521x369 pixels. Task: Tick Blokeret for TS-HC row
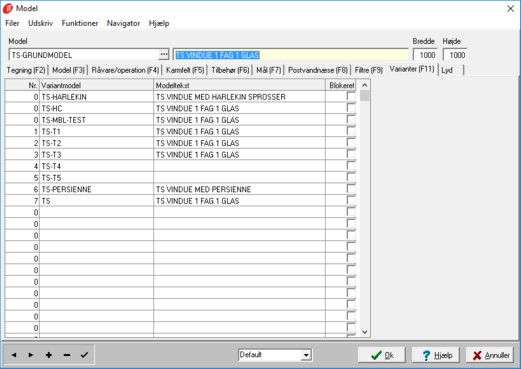[x=351, y=108]
